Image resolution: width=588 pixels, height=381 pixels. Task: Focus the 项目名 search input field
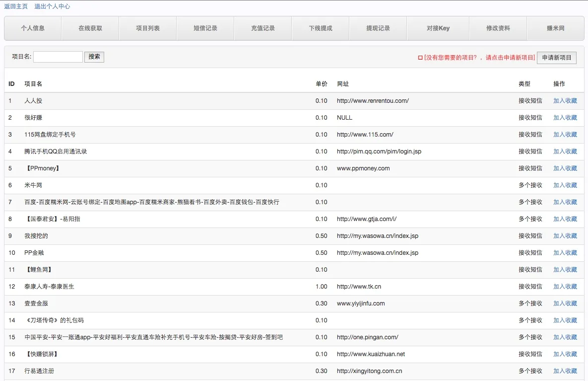coord(58,57)
